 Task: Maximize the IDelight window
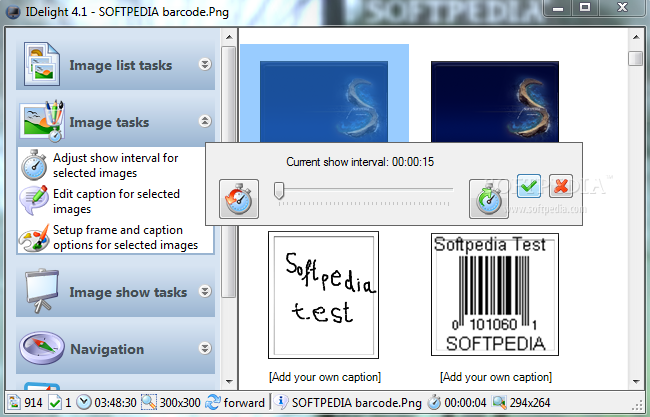(x=585, y=7)
